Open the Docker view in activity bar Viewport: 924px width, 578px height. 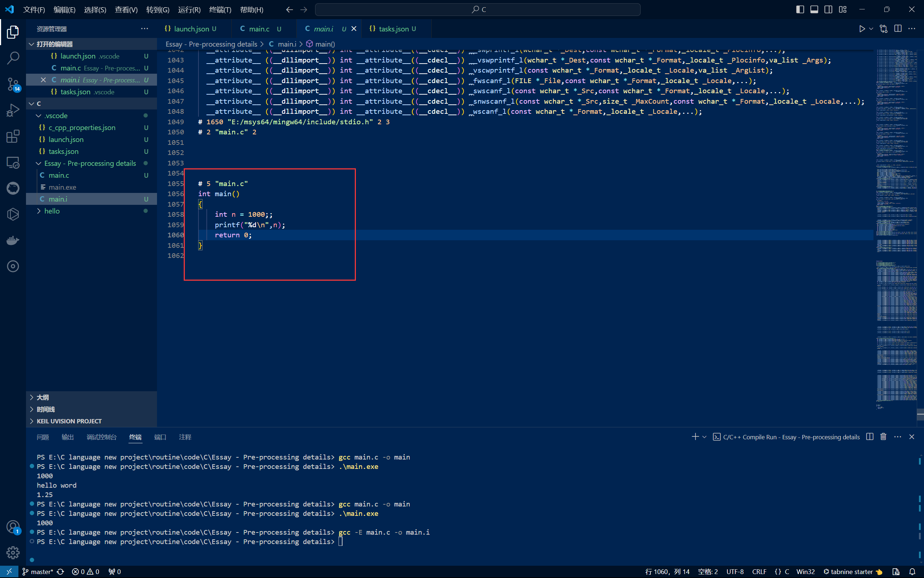(13, 241)
